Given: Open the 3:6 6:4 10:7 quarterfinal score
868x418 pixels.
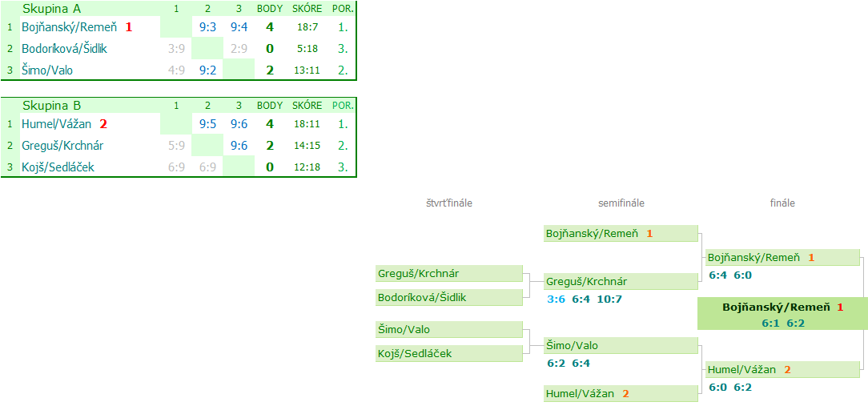Looking at the screenshot, I should click(x=585, y=299).
